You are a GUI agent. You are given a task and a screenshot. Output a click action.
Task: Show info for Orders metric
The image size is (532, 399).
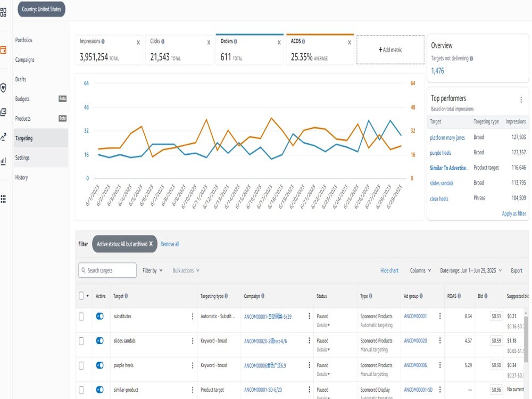(x=236, y=41)
